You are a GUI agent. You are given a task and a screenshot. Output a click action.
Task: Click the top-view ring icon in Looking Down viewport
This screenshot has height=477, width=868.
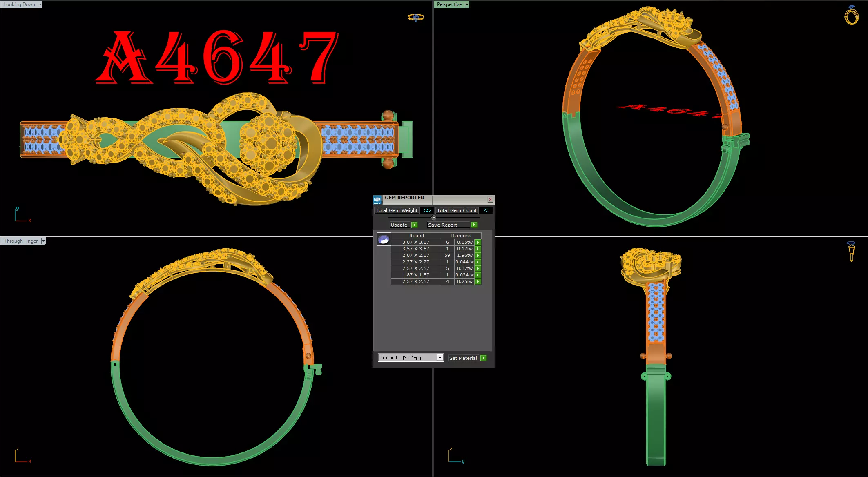416,17
